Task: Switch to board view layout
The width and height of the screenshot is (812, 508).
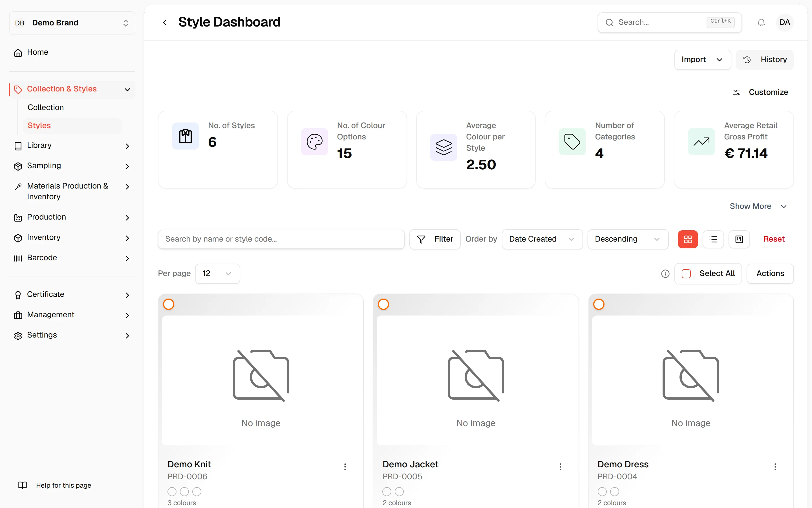Action: pyautogui.click(x=739, y=239)
